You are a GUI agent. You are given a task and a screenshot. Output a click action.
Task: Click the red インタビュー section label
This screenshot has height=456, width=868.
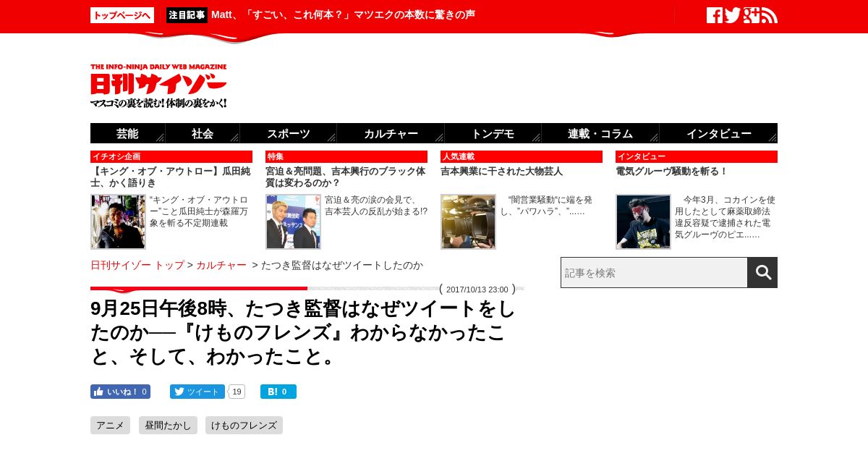click(x=697, y=156)
